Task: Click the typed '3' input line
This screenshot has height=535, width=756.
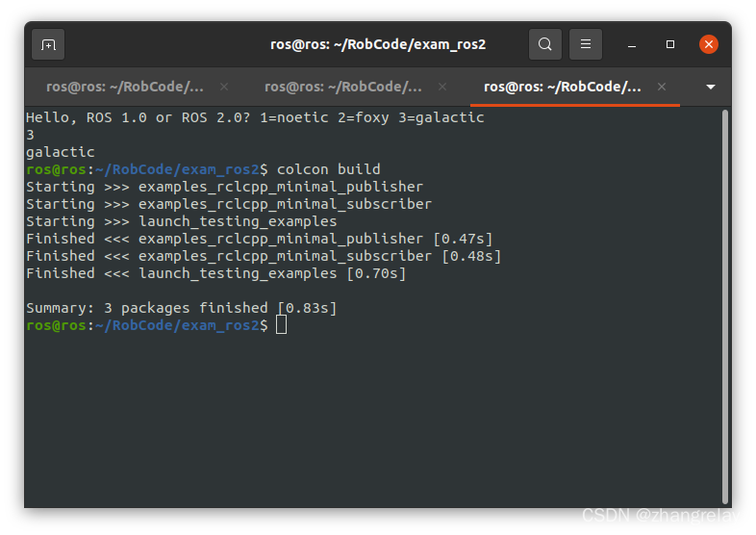Action: [31, 135]
